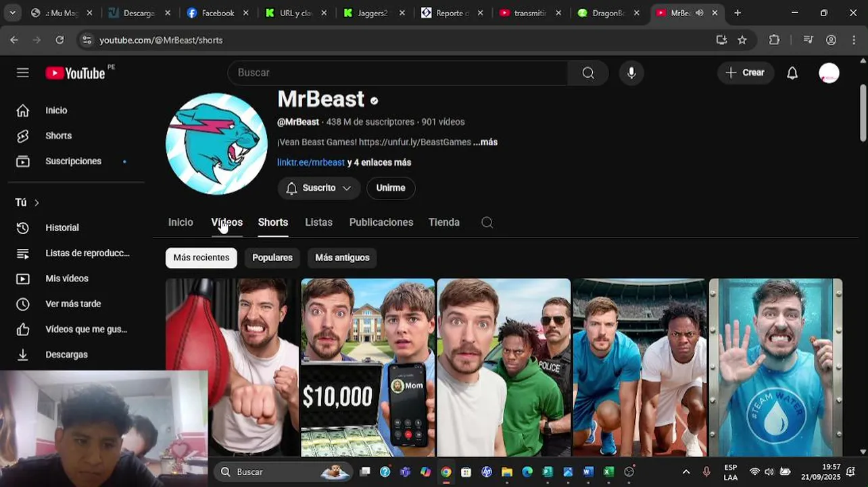The height and width of the screenshot is (487, 868).
Task: Click the page vertical scrollbar thumb
Action: coord(863,112)
